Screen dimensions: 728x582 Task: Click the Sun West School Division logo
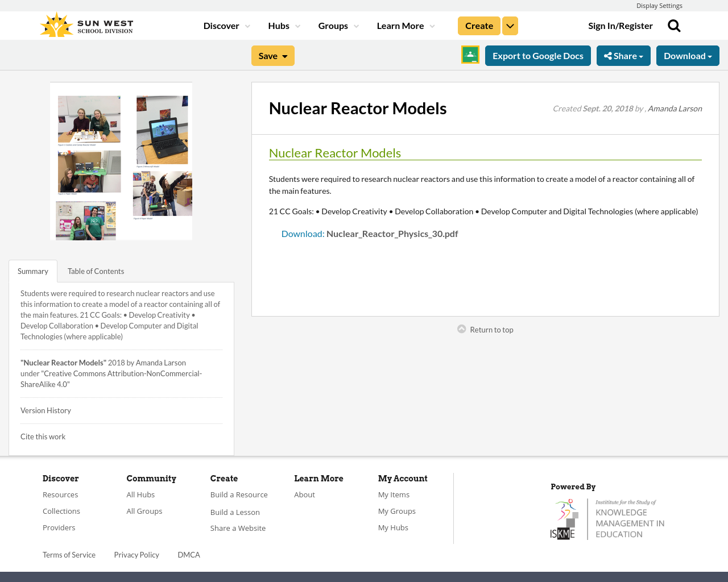click(x=85, y=23)
